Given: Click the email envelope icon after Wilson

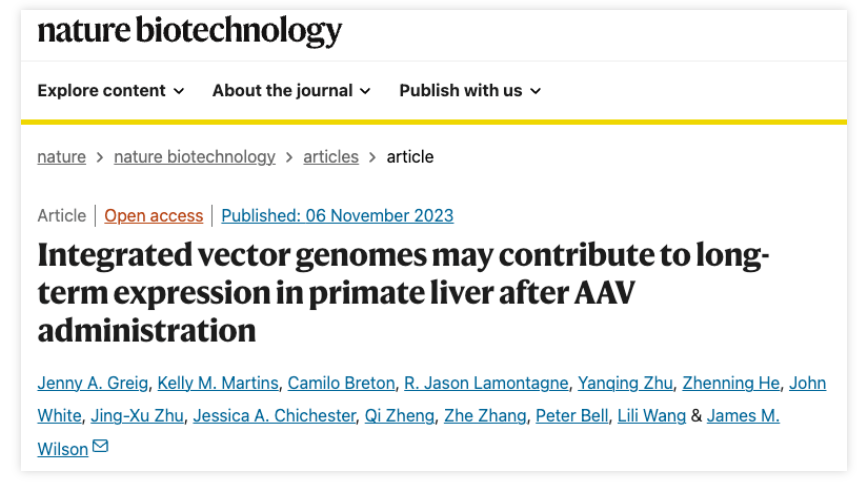Looking at the screenshot, I should pos(100,446).
